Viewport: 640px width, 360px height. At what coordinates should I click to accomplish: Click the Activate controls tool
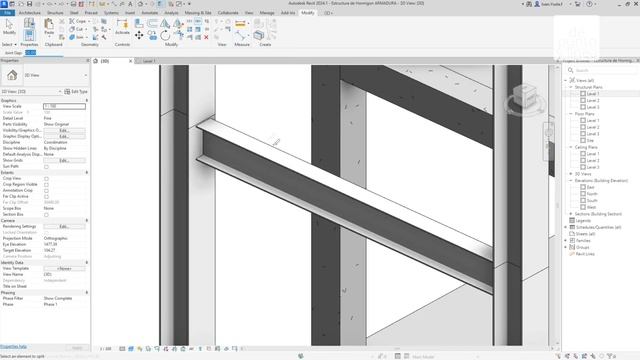(x=122, y=27)
